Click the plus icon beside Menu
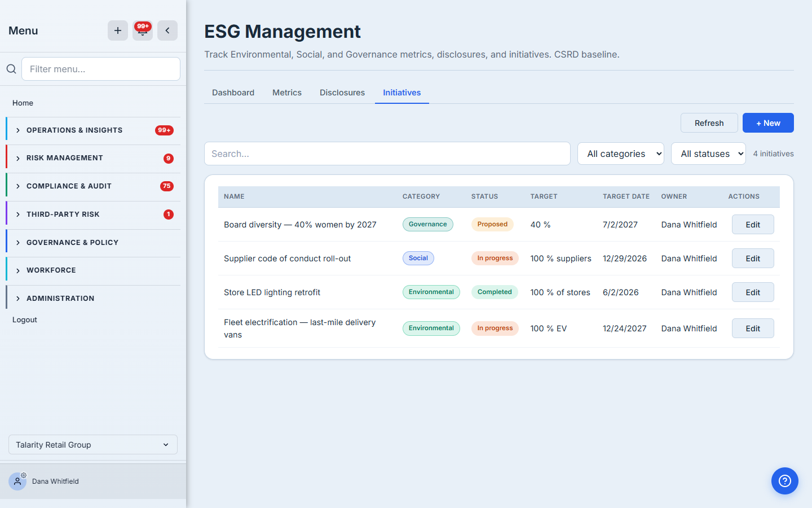This screenshot has height=508, width=812. 118,30
